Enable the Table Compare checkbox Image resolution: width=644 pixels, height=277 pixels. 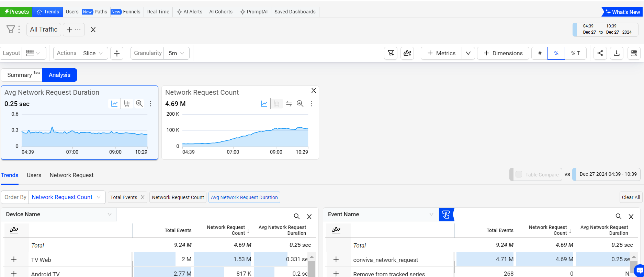(519, 174)
